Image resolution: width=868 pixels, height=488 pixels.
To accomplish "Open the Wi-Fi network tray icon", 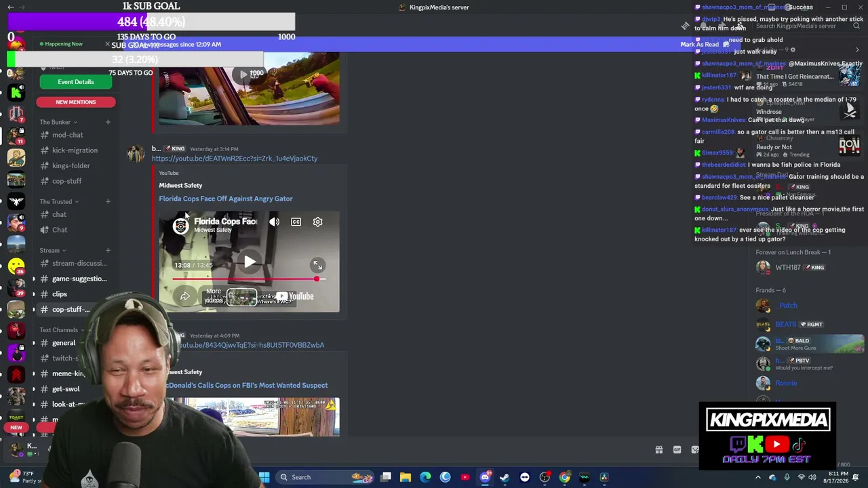I will click(x=801, y=478).
